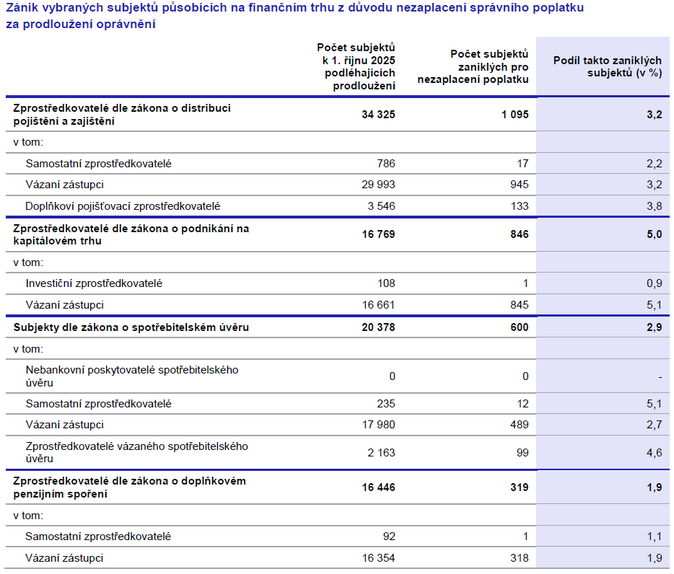This screenshot has height=574, width=674.
Task: Click the value '786'
Action: (x=386, y=163)
